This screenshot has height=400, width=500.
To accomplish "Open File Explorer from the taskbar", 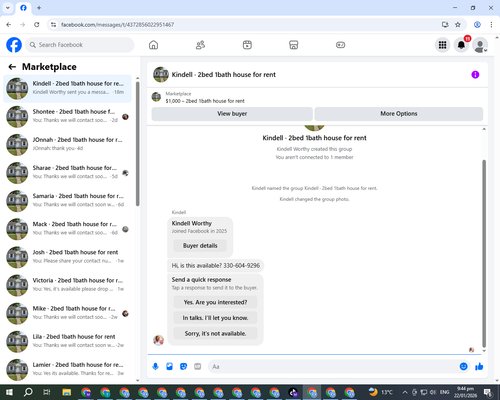I will tap(67, 392).
